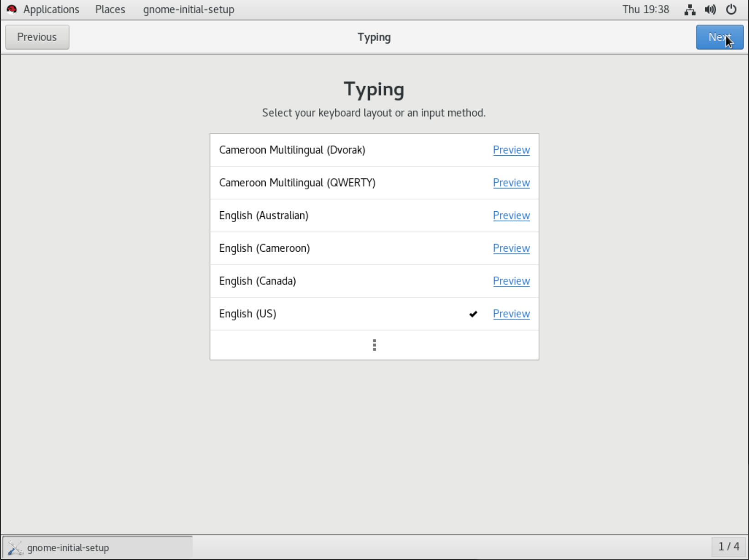Click the gnome-initial-setup taskbar tools icon
The image size is (749, 560).
coord(15,547)
